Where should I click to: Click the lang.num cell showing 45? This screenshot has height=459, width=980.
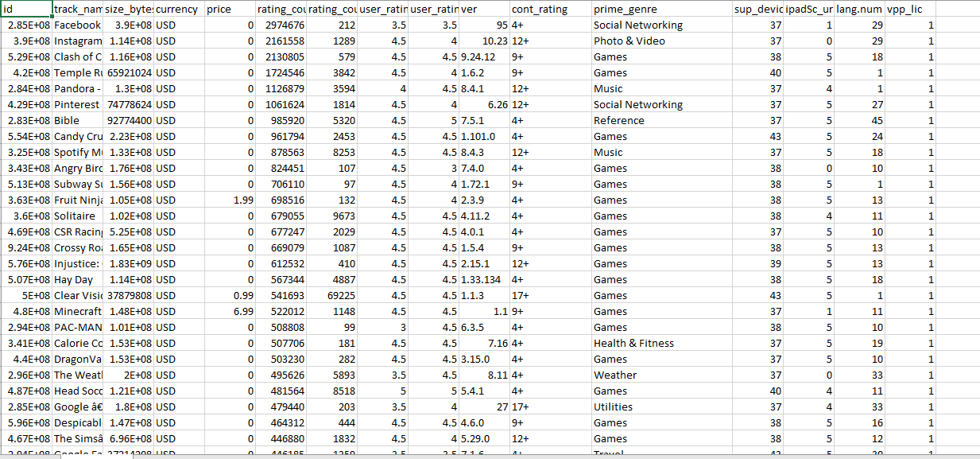(859, 121)
